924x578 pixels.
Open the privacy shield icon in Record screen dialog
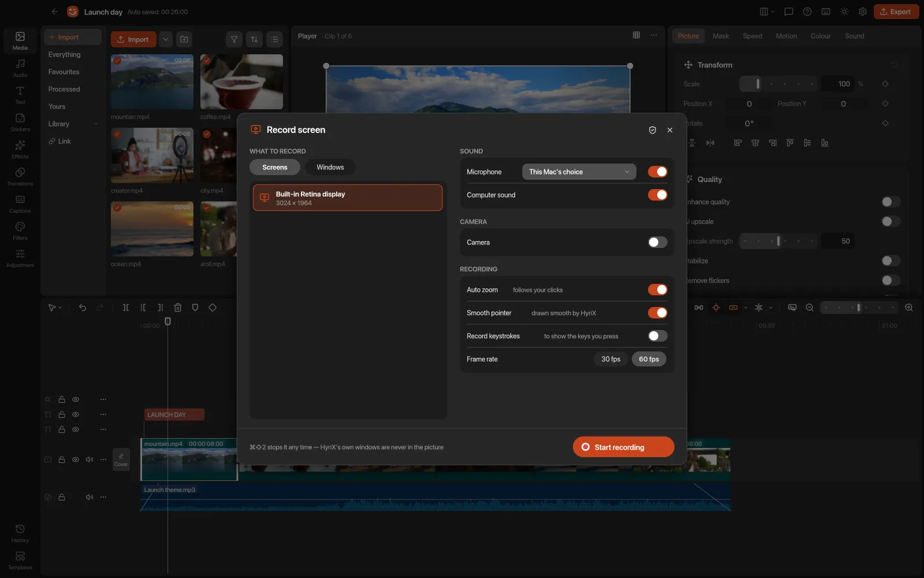pos(653,130)
